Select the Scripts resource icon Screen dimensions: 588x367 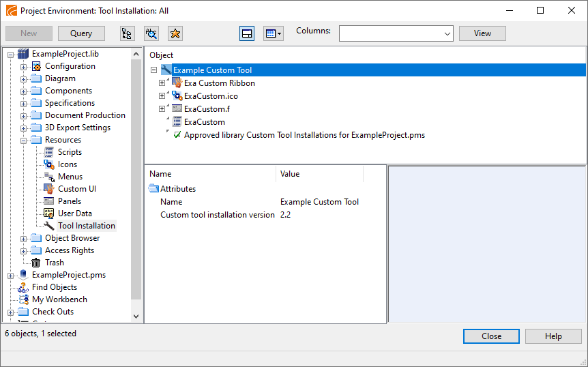tap(49, 152)
